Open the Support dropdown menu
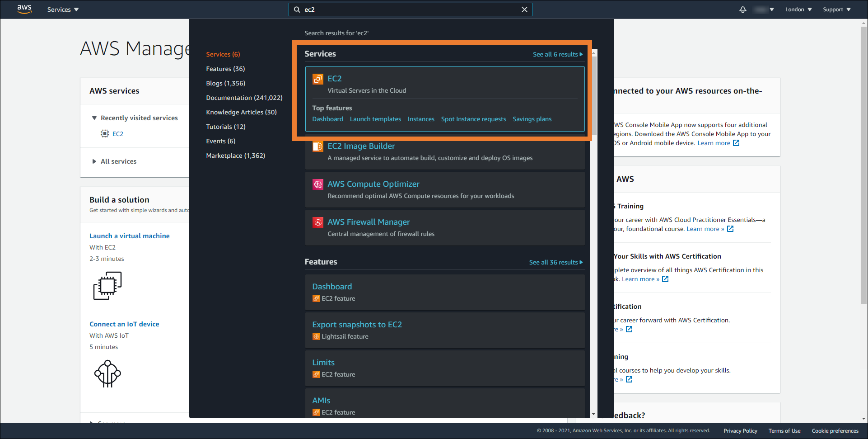This screenshot has height=439, width=868. pos(836,9)
